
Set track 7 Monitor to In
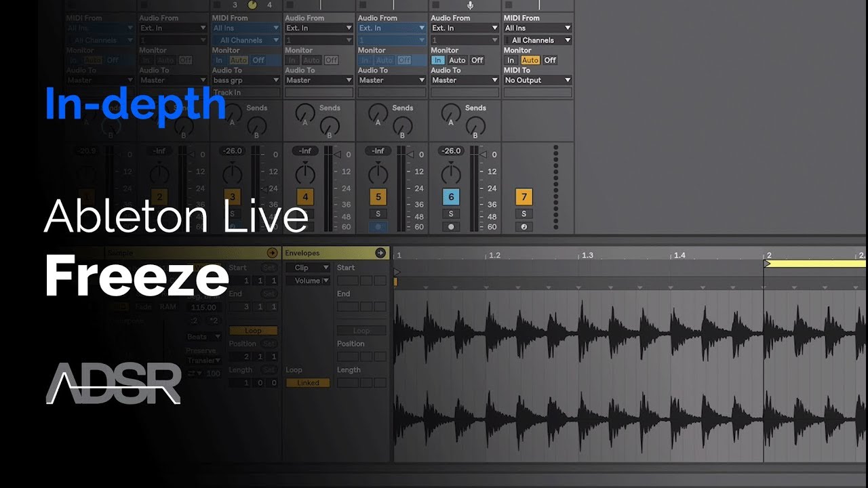click(511, 60)
